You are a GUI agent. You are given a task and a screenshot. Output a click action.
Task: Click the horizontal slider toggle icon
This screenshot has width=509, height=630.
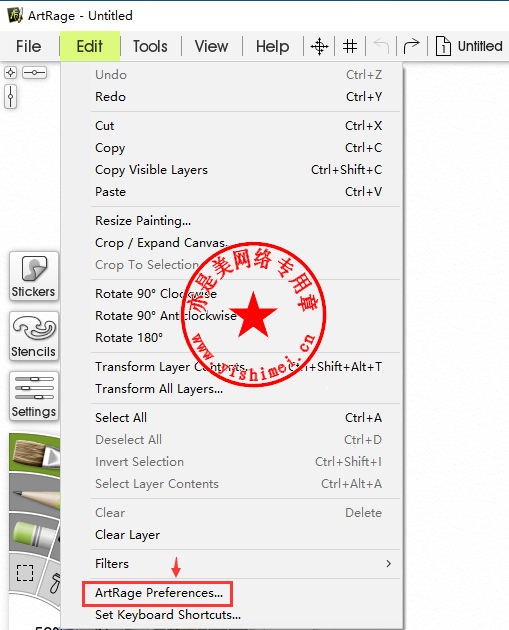(35, 73)
